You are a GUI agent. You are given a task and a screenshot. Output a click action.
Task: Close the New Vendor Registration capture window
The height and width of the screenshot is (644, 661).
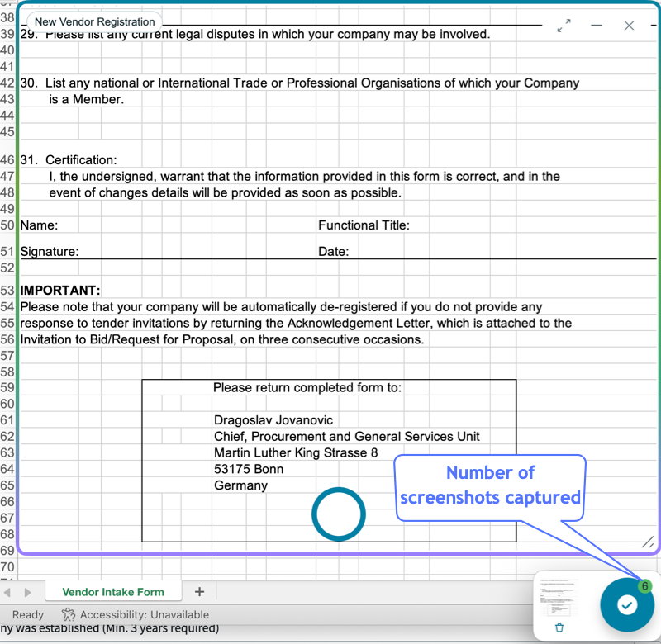point(629,26)
